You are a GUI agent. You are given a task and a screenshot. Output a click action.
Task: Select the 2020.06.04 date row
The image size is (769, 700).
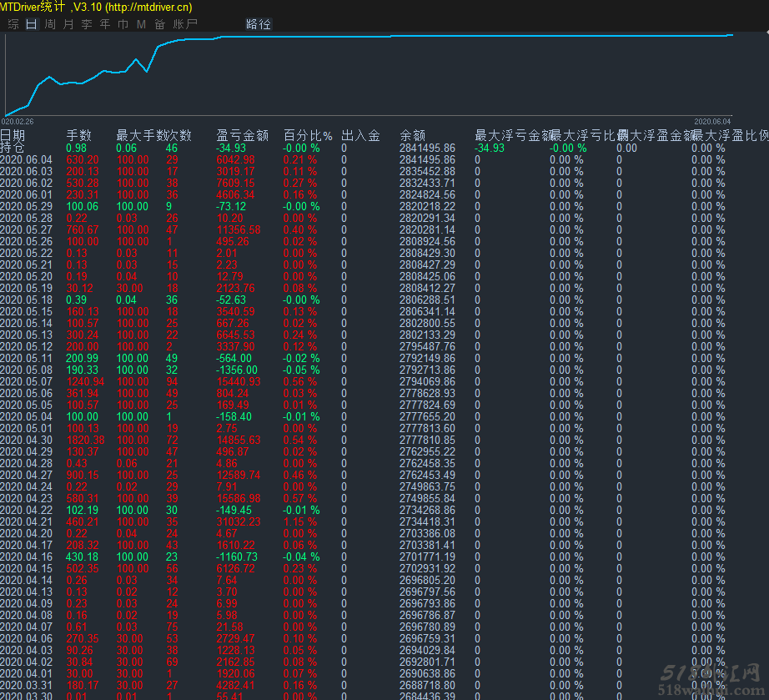[26, 159]
